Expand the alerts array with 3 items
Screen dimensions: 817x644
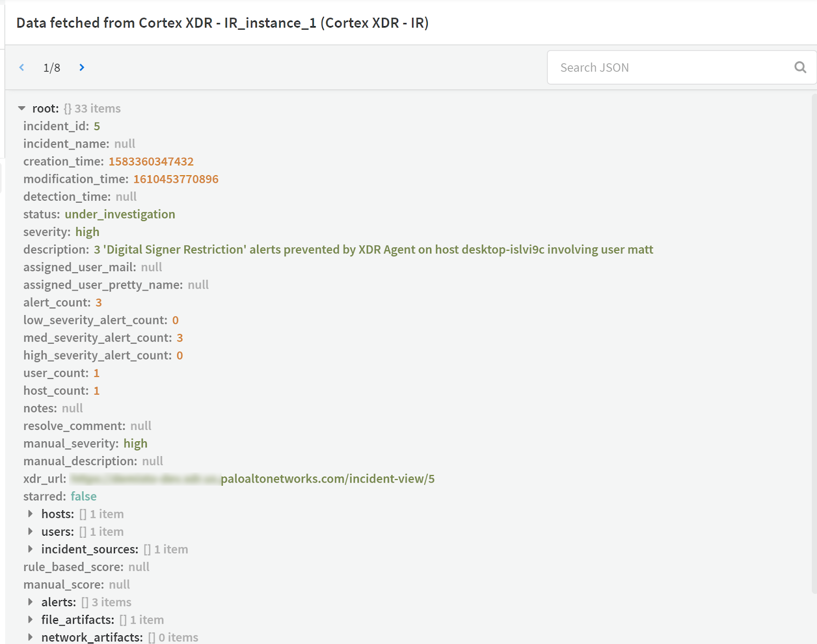[30, 602]
